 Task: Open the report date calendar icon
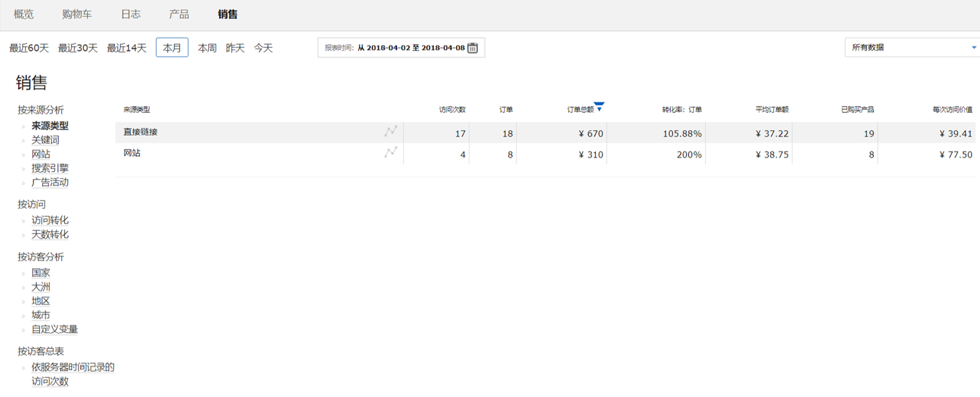(x=472, y=47)
